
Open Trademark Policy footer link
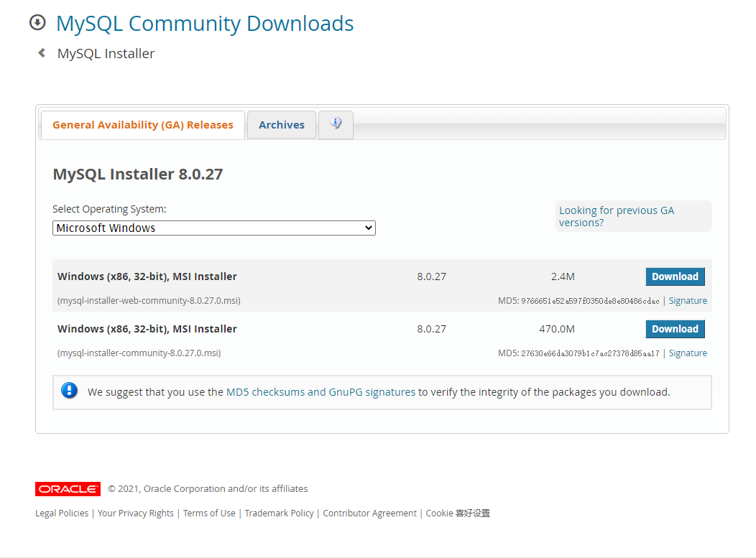click(279, 513)
